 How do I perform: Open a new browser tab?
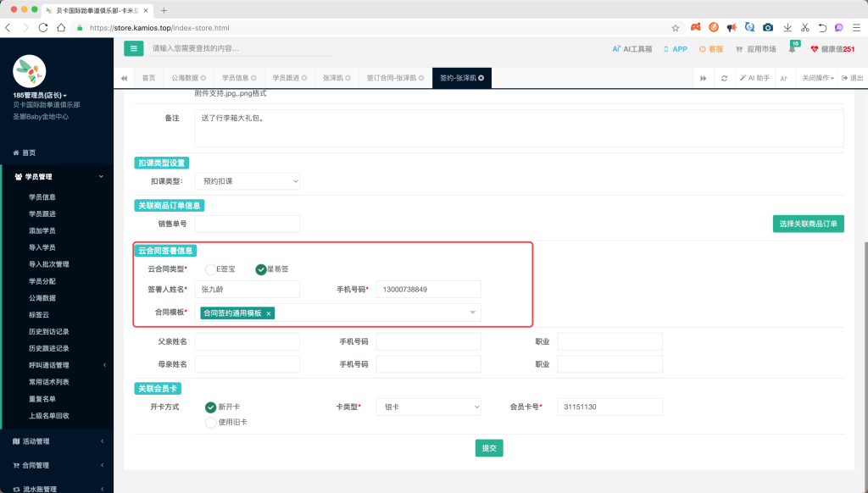(164, 10)
